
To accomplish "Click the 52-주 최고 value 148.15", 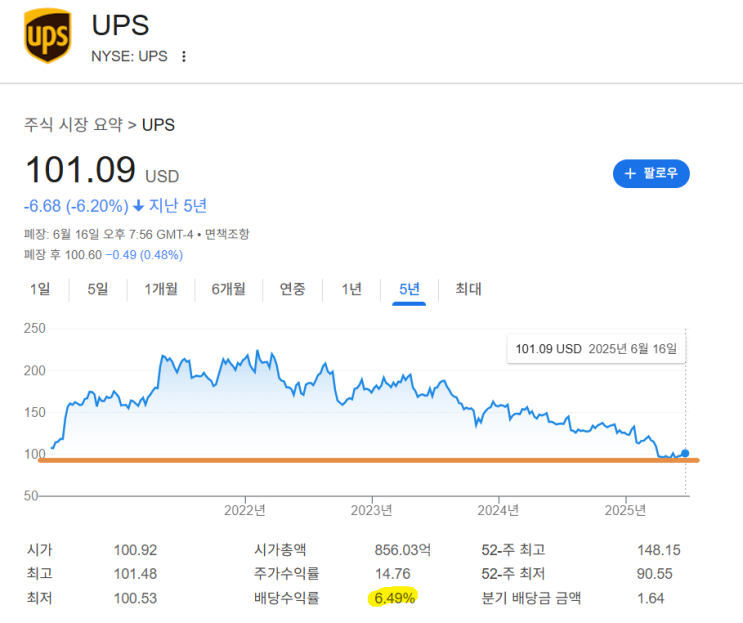I will tap(659, 550).
